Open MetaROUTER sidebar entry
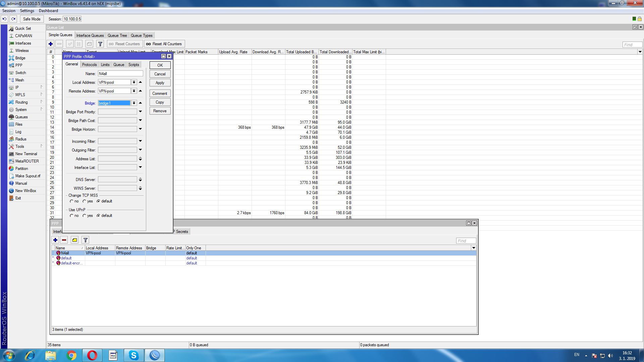 (x=27, y=161)
